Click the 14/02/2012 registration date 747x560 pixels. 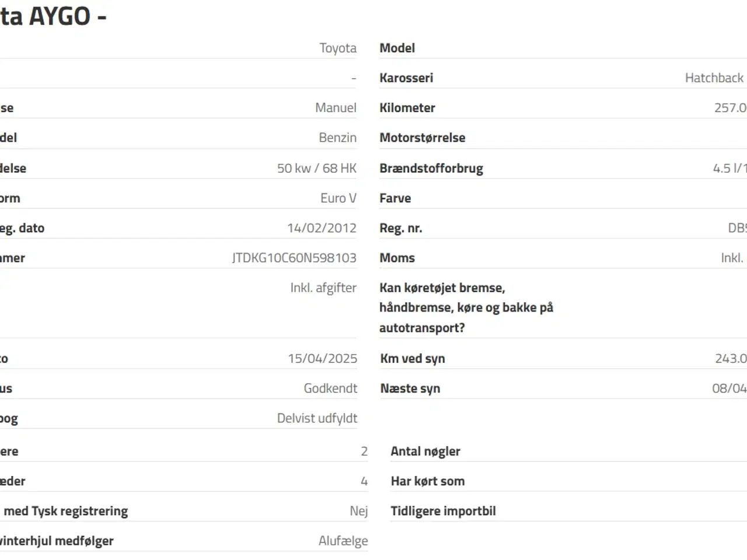click(322, 228)
